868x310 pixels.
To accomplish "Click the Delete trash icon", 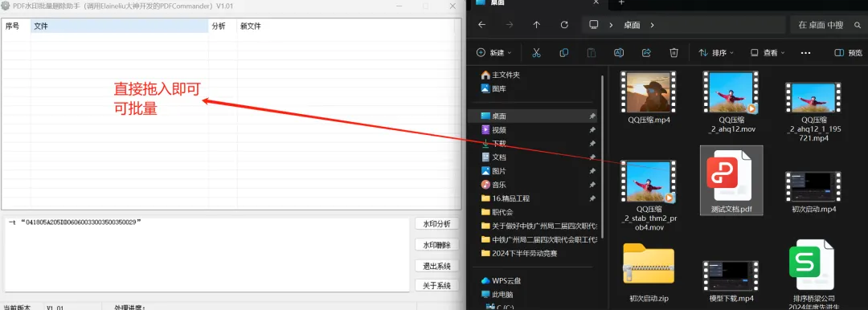I will coord(674,52).
